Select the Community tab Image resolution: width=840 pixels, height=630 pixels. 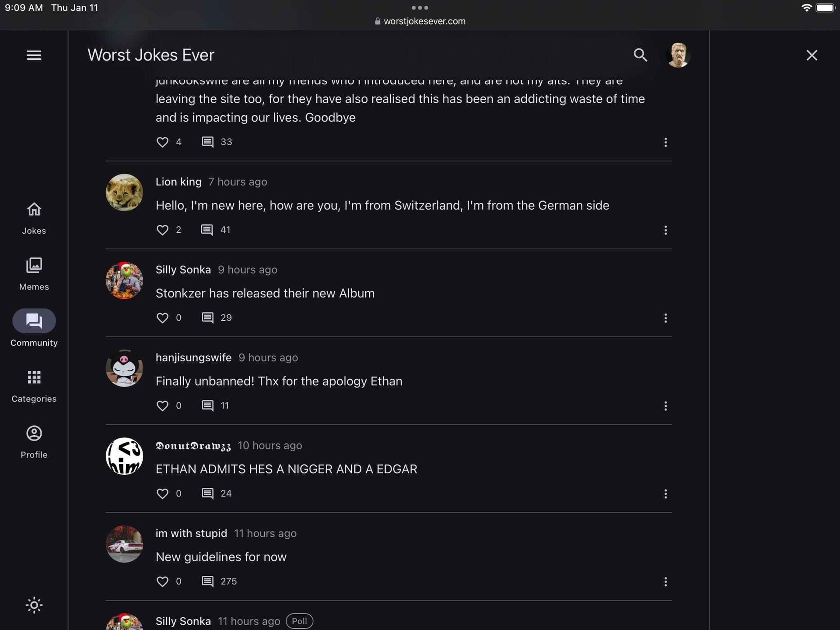(x=34, y=329)
